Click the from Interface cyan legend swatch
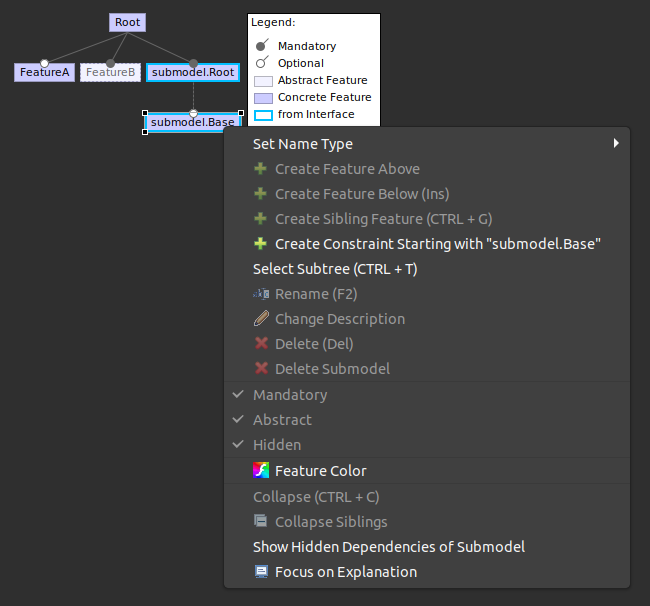This screenshot has width=650, height=606. (263, 115)
